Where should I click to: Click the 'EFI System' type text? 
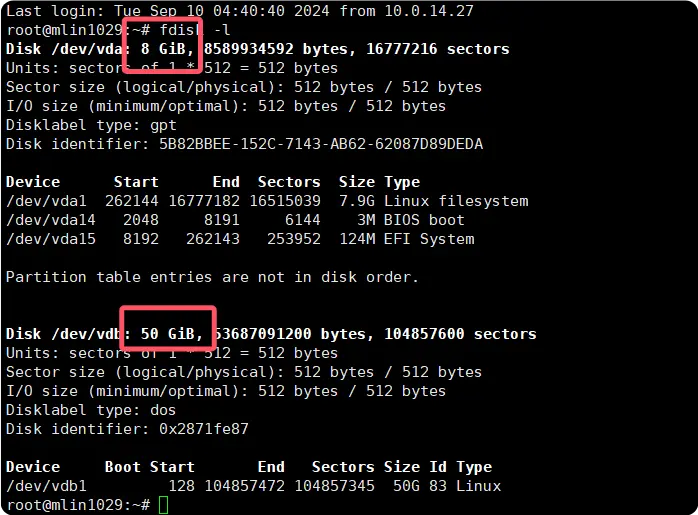(429, 239)
